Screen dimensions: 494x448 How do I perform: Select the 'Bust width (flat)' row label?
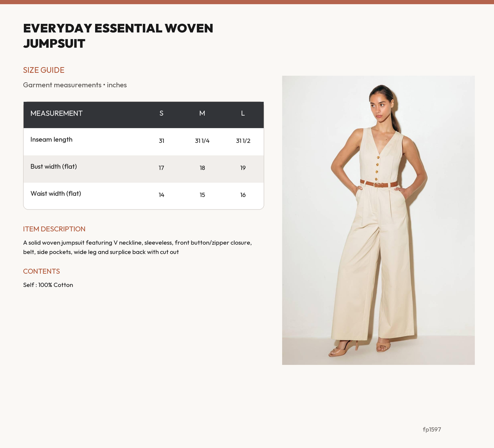coord(54,166)
